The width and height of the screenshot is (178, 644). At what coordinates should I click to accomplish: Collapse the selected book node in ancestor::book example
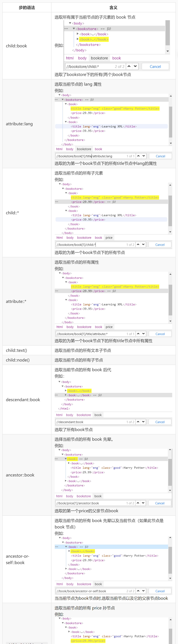click(66, 459)
